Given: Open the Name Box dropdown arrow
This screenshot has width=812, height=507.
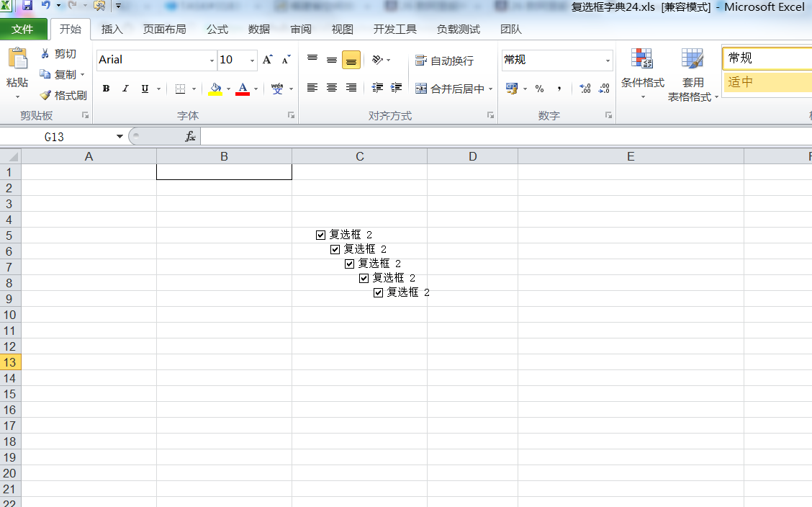Looking at the screenshot, I should [x=119, y=137].
